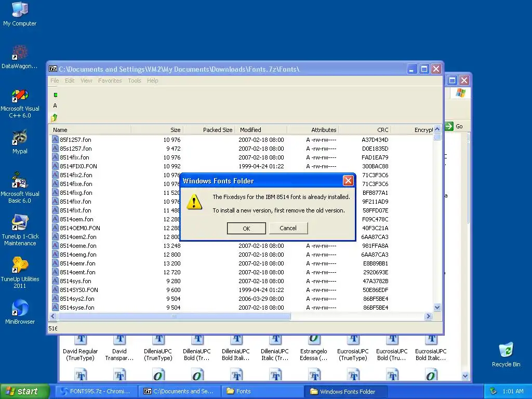Sort by Modified column header
Screen dimensions: 532x399
261,129
